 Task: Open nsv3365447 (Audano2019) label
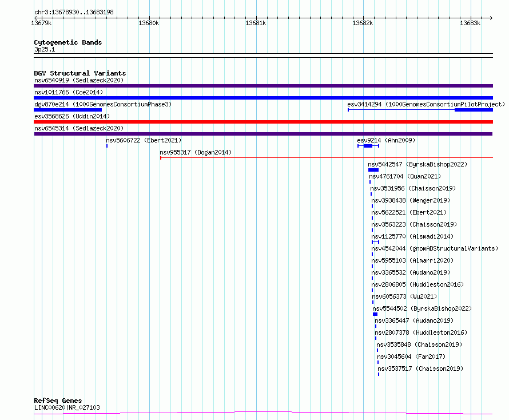point(414,320)
